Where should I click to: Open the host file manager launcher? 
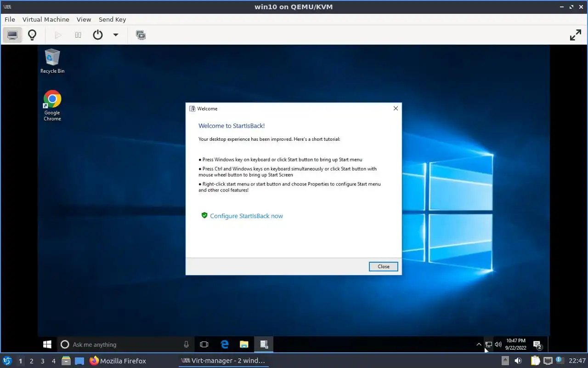point(66,361)
